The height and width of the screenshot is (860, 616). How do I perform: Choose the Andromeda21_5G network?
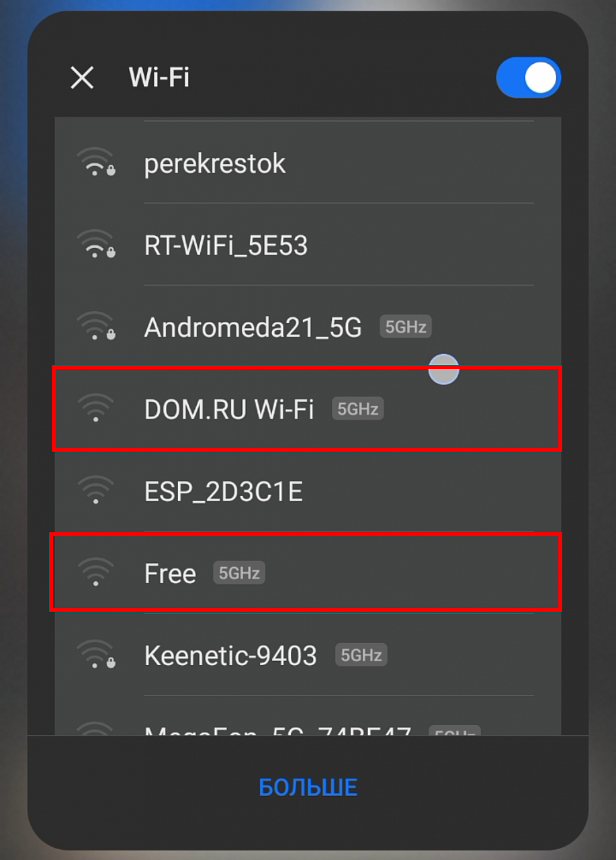pyautogui.click(x=253, y=327)
